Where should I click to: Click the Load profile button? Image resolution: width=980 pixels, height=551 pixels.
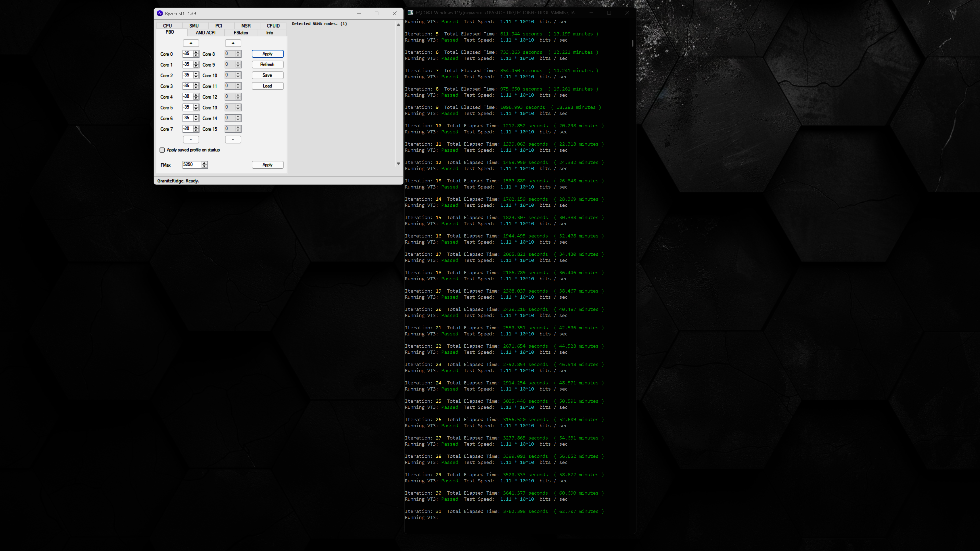click(x=267, y=86)
